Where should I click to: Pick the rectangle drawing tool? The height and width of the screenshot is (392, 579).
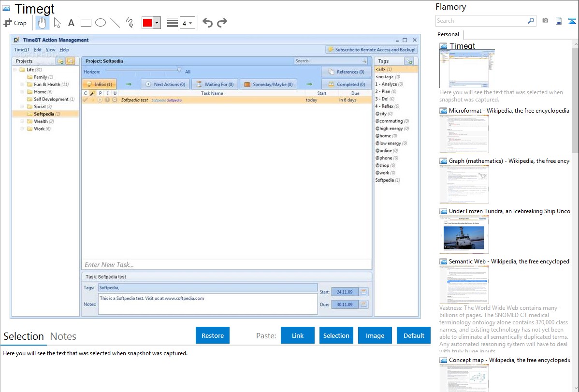click(86, 23)
